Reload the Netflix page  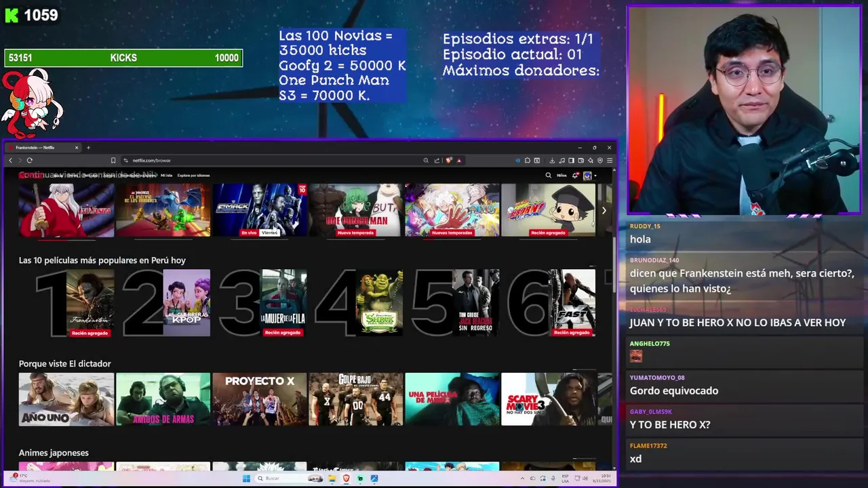pos(29,160)
